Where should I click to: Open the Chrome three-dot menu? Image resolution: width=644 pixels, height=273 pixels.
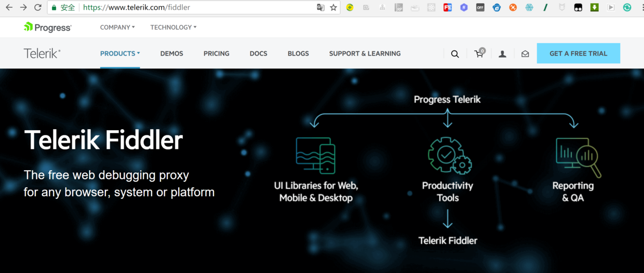coord(642,7)
